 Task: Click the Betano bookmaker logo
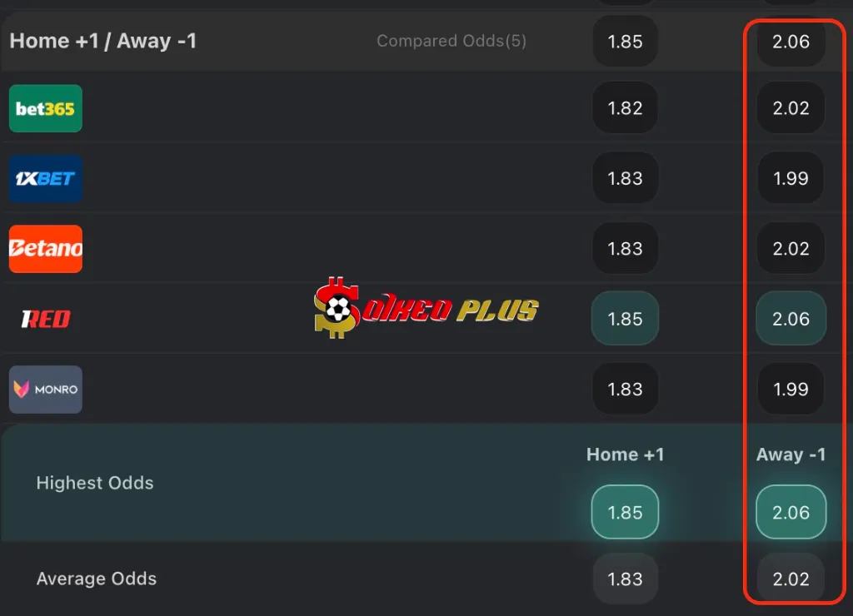[45, 249]
